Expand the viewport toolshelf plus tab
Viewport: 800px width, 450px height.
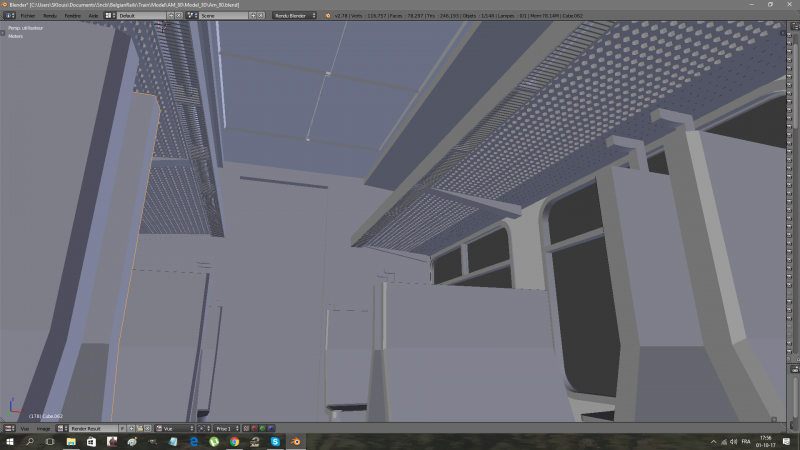(x=3, y=33)
